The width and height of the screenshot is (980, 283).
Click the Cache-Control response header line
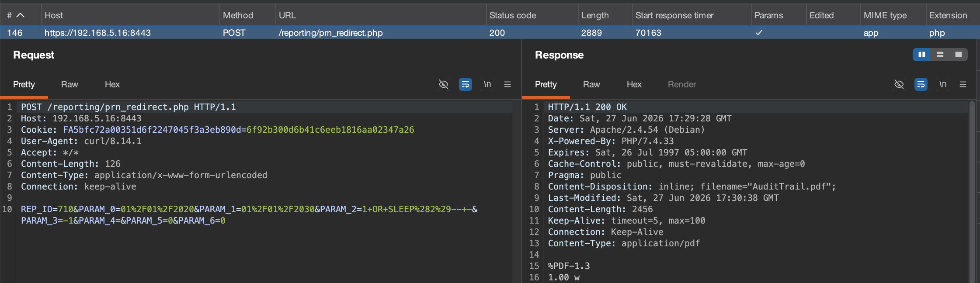[x=676, y=164]
